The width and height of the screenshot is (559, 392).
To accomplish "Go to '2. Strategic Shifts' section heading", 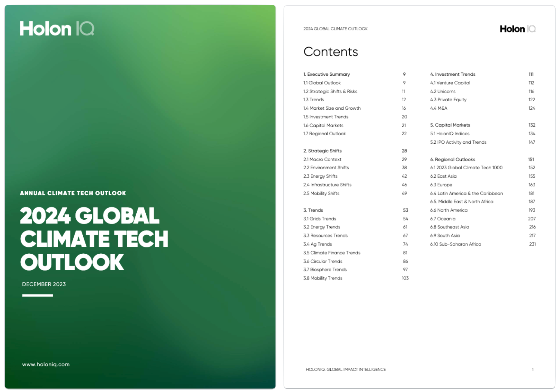I will [323, 151].
